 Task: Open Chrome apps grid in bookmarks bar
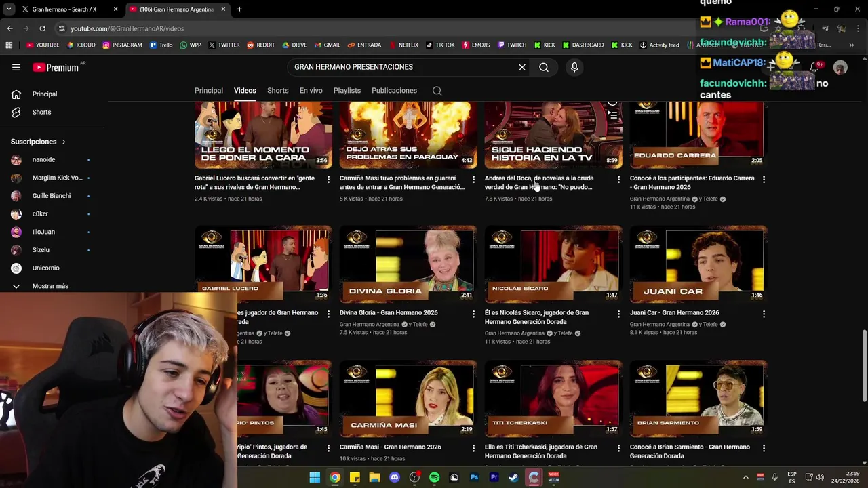click(9, 45)
